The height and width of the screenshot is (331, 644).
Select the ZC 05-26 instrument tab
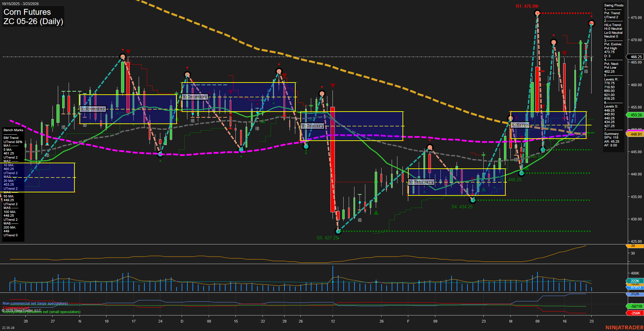click(8, 327)
